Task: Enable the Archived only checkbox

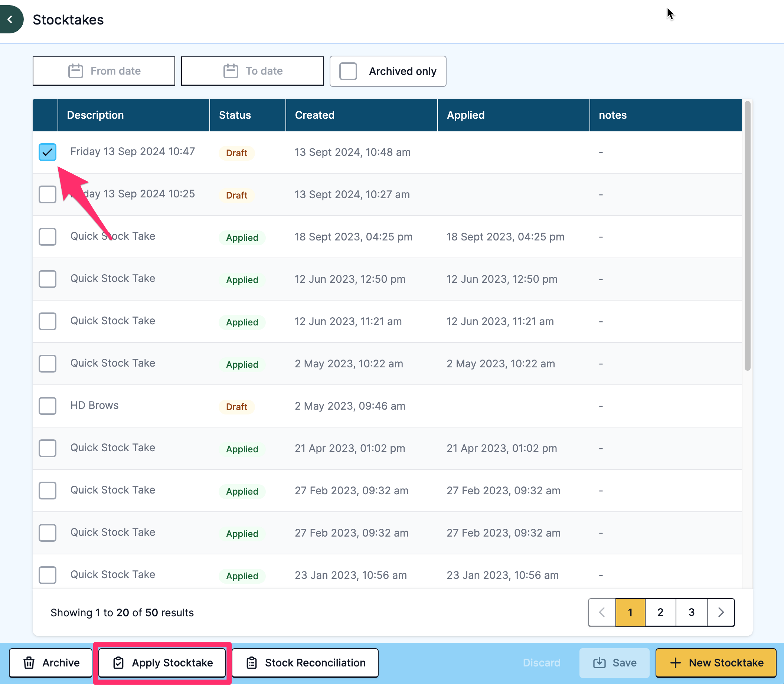Action: [x=348, y=71]
